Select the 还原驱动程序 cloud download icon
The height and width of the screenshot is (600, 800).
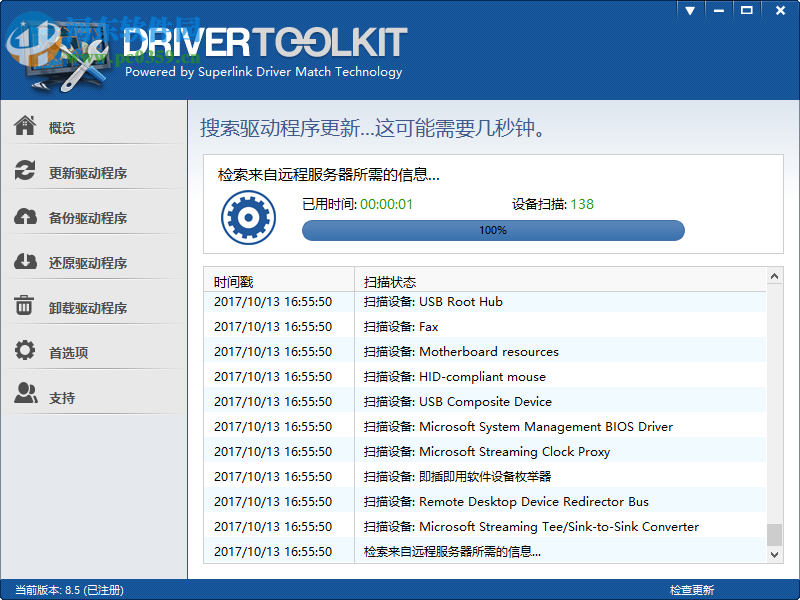[27, 261]
